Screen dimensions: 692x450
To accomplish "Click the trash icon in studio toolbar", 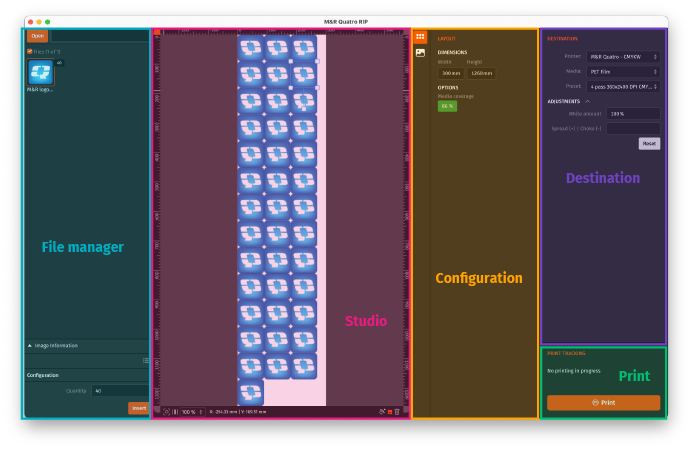I will click(397, 411).
